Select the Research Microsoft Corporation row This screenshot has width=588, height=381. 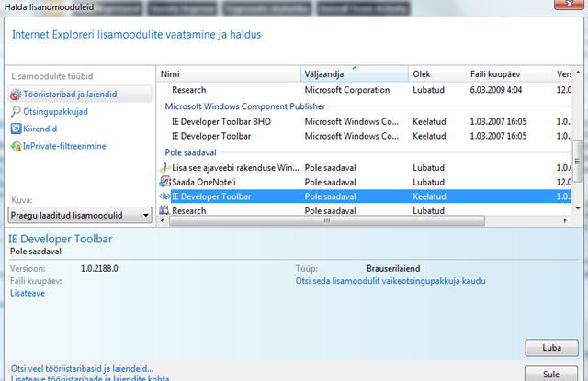(365, 90)
